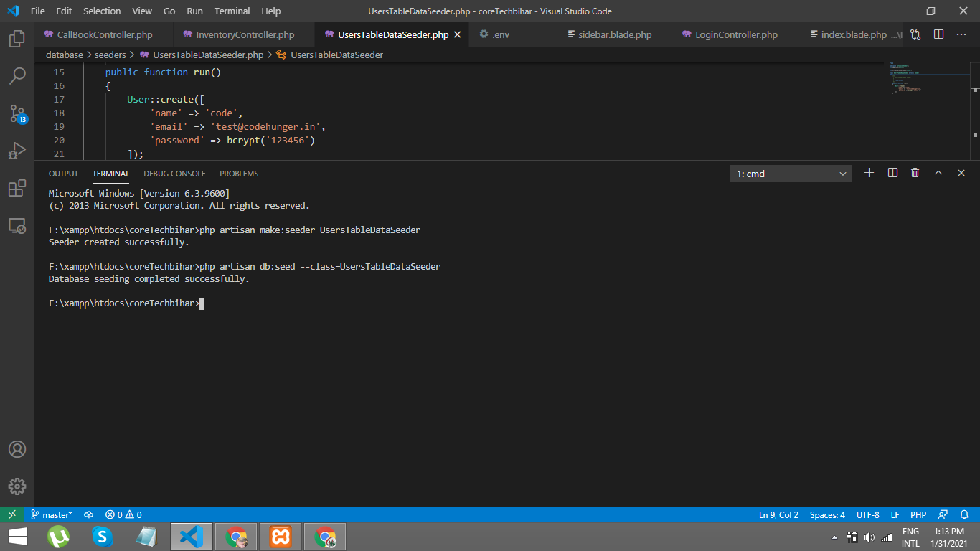This screenshot has width=980, height=551.
Task: Switch to sidebar.blade.php tab
Action: (614, 34)
